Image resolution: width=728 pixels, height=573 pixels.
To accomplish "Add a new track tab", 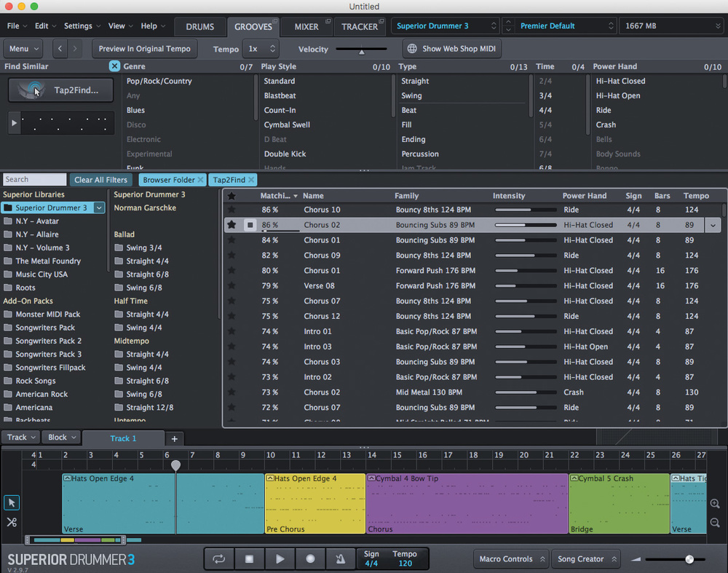I will 174,438.
